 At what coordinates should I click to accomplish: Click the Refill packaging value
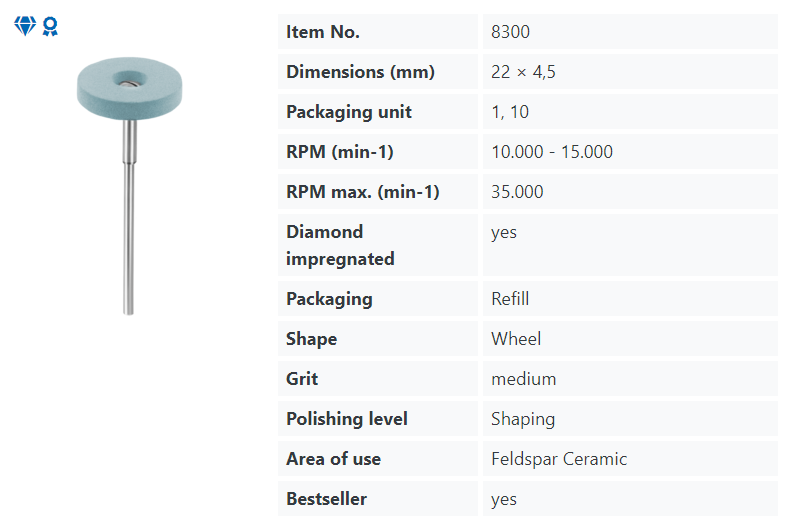click(510, 299)
